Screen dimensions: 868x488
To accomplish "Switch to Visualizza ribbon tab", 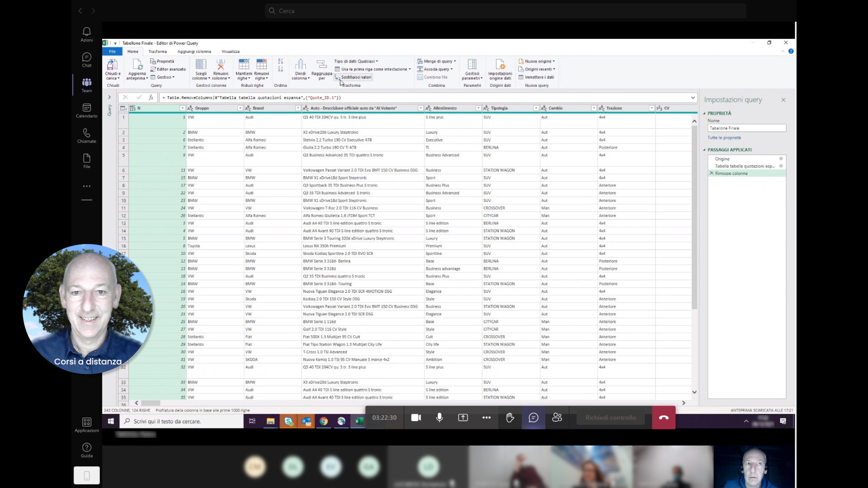I will (231, 52).
